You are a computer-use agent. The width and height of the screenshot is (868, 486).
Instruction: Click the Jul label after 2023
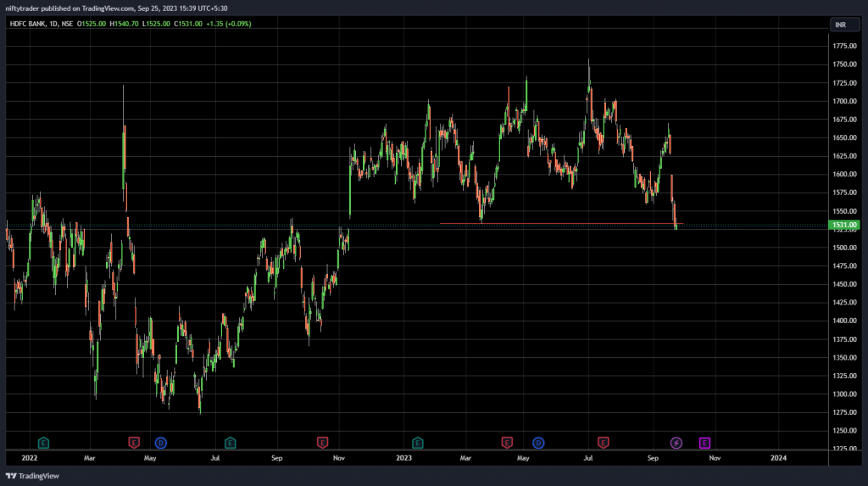click(588, 458)
